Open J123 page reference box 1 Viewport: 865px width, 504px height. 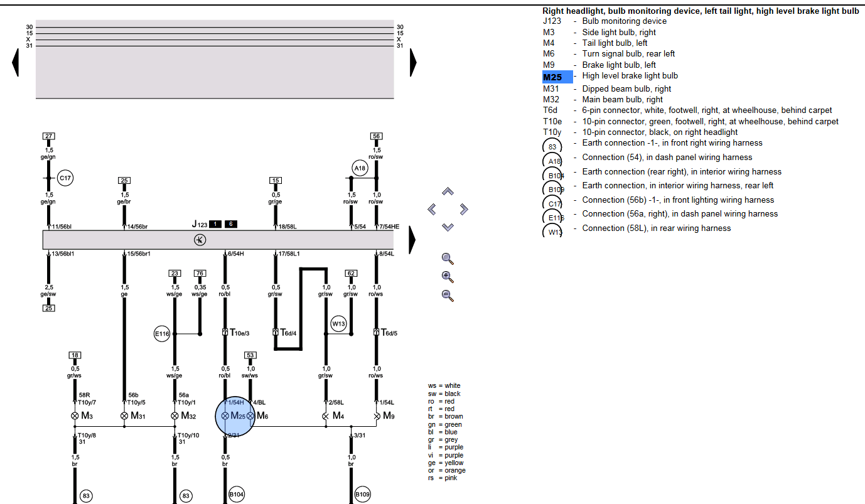(215, 224)
